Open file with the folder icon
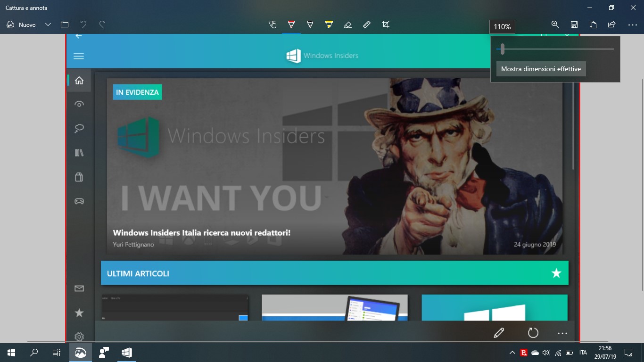 (x=65, y=25)
